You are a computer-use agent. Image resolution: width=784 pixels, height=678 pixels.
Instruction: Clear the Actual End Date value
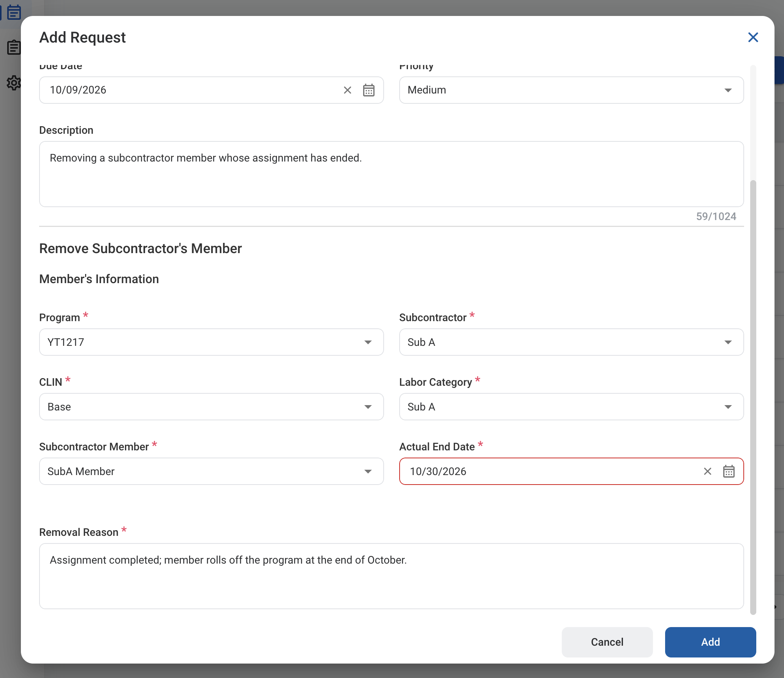pyautogui.click(x=708, y=471)
